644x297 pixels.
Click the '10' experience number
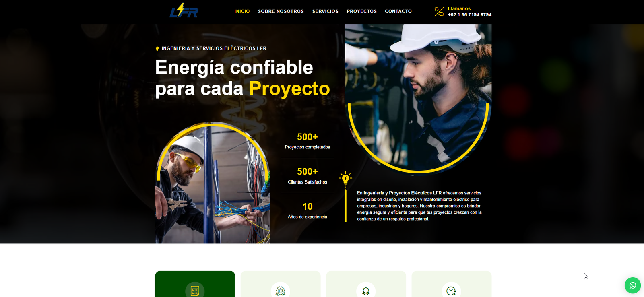308,206
